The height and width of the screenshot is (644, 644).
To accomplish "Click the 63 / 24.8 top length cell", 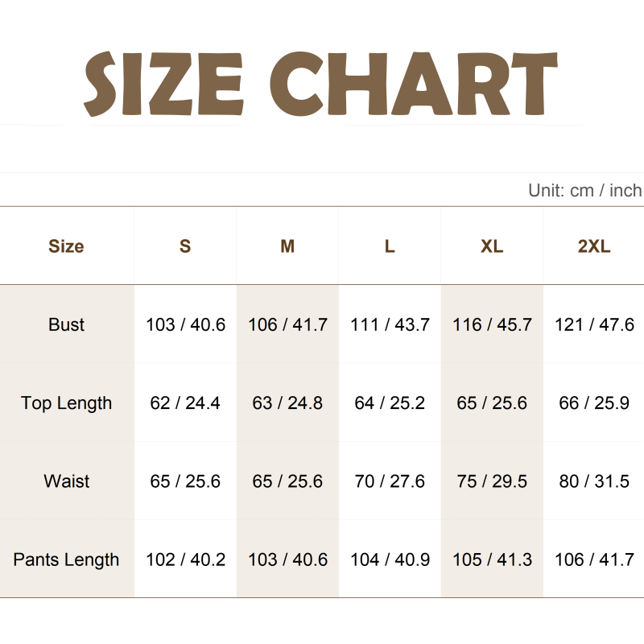I will pos(287,402).
